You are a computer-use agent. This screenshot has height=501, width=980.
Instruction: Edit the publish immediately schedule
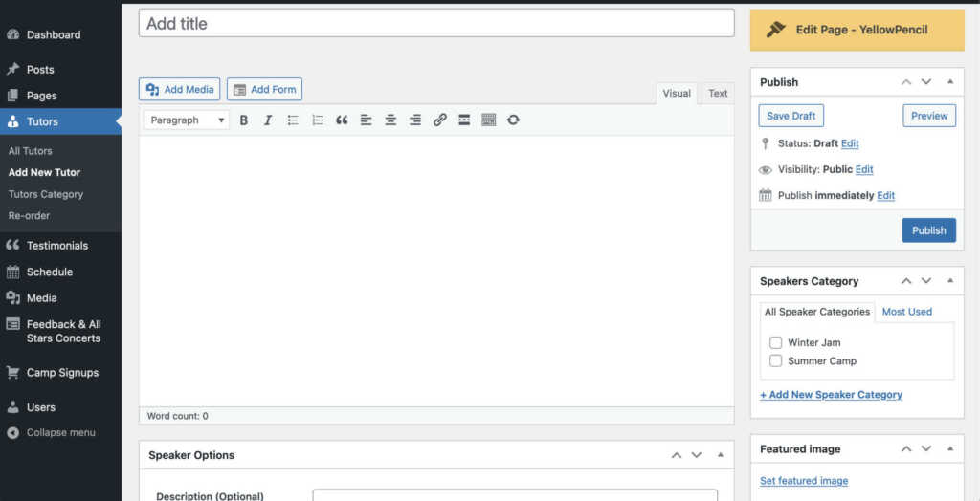pyautogui.click(x=885, y=196)
